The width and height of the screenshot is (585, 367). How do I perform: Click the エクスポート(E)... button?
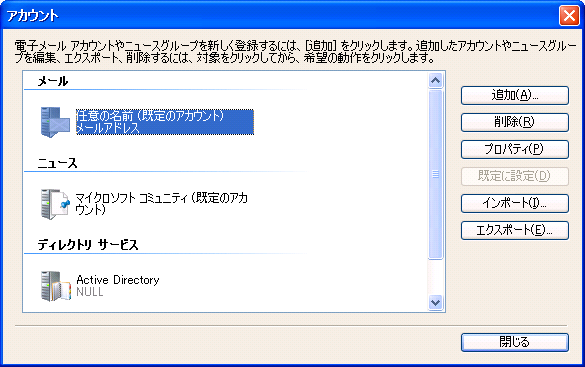click(x=515, y=230)
